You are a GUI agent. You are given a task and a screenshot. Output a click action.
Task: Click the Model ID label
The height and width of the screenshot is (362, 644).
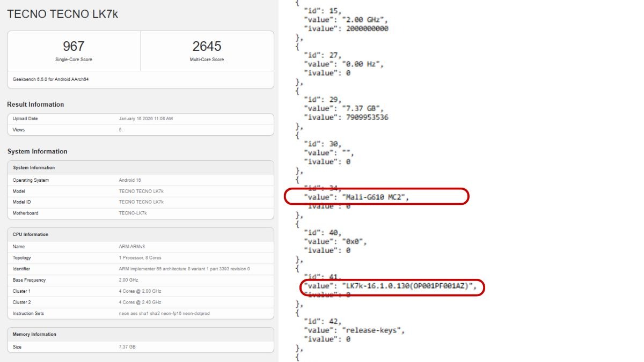click(x=22, y=202)
